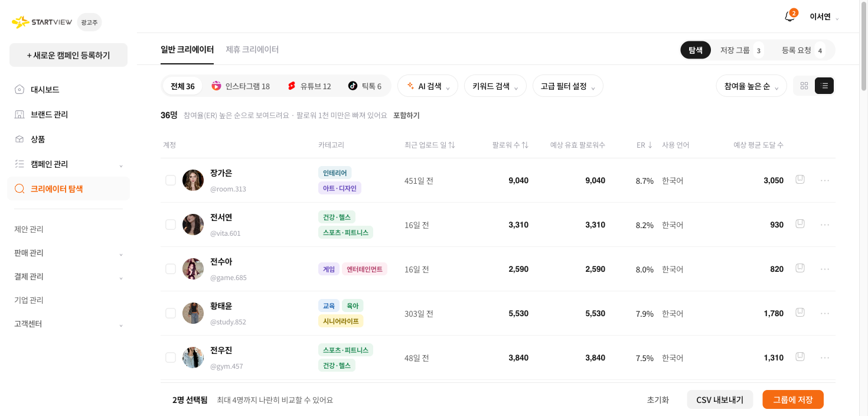The height and width of the screenshot is (416, 868).
Task: Click + 새로운 캠페인 등록하기 button
Action: point(68,55)
